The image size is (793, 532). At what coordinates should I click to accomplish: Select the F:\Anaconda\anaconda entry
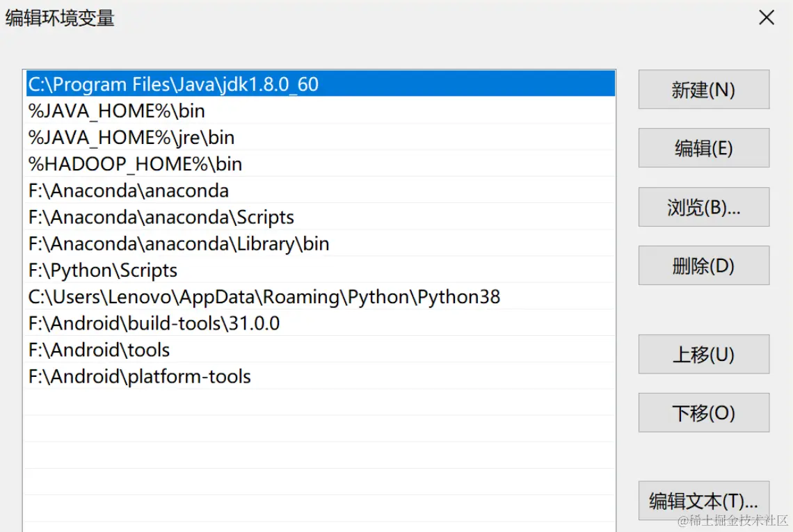(x=320, y=190)
